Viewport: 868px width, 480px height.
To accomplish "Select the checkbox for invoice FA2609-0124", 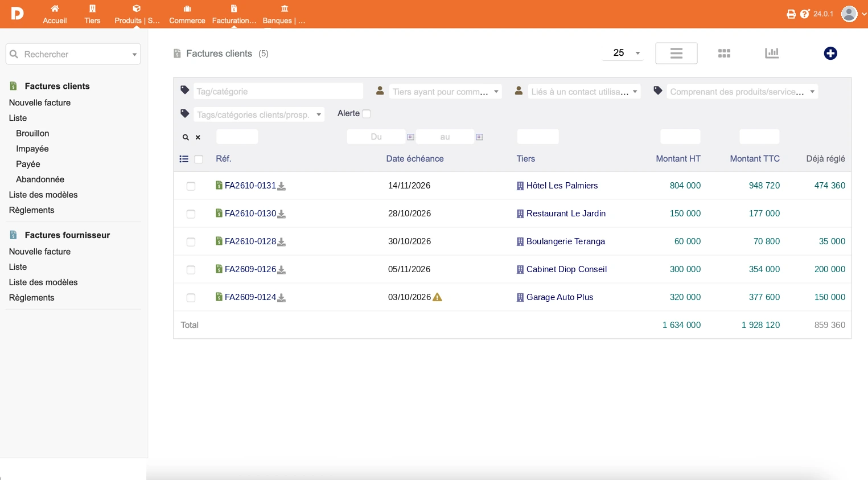I will pos(191,298).
